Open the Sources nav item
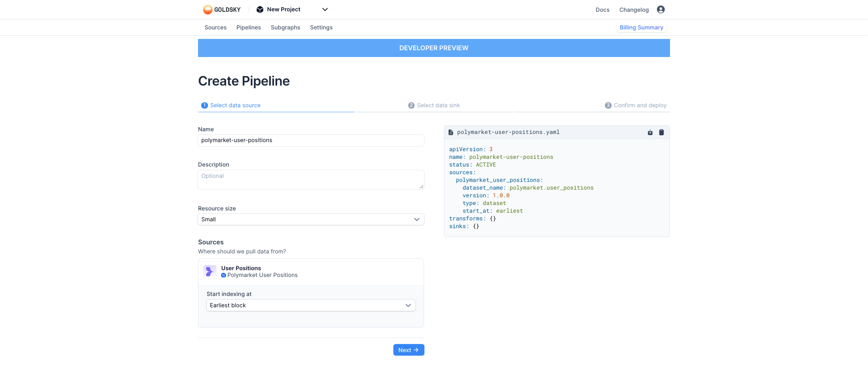868x372 pixels. coord(216,28)
